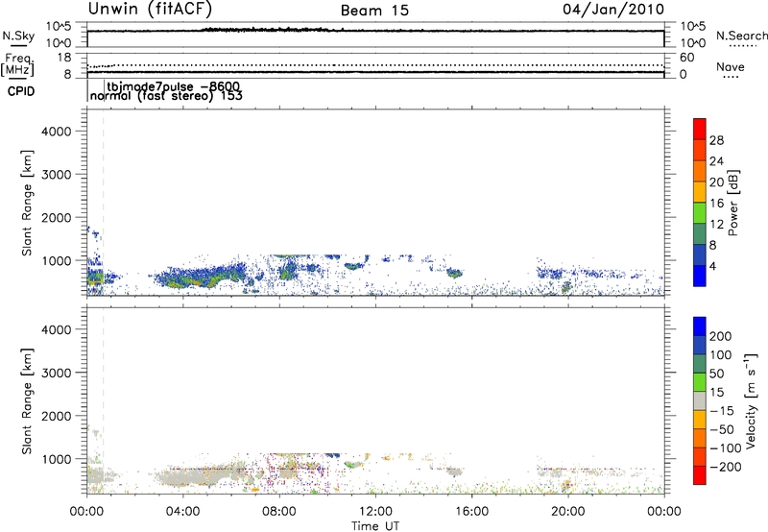This screenshot has width=768, height=532.
Task: Click '2000' tick on the velocity panel
Action: (57, 416)
